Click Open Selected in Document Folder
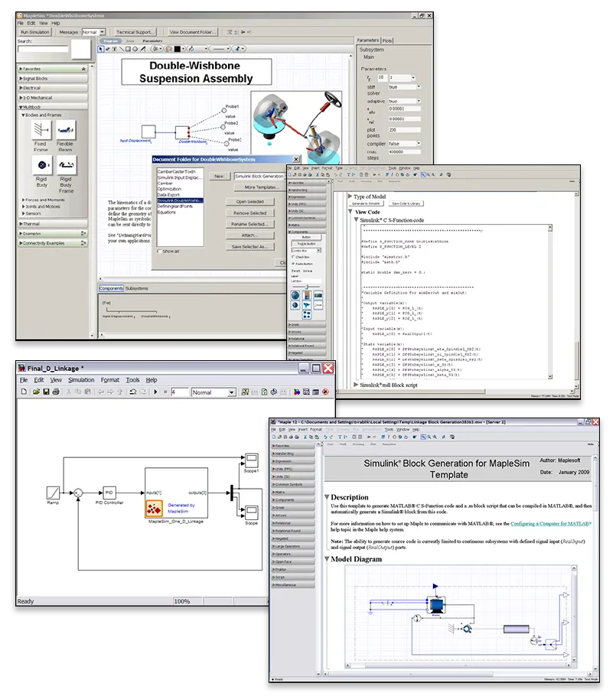This screenshot has height=699, width=616. [x=249, y=202]
